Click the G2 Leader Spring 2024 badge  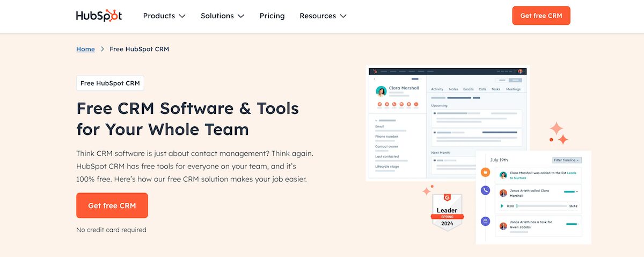click(x=447, y=213)
